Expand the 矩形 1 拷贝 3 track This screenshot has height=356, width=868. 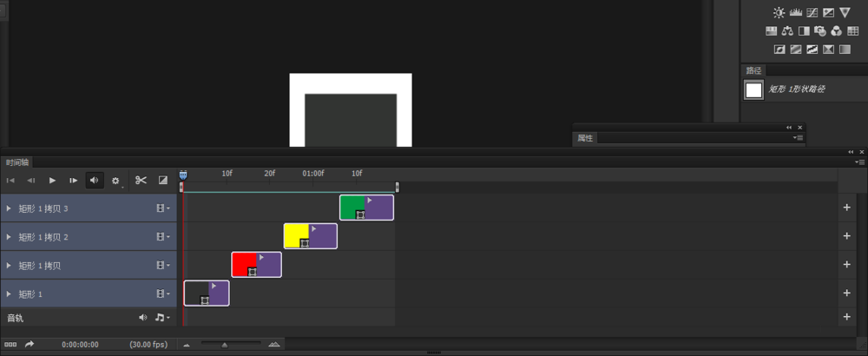click(9, 208)
